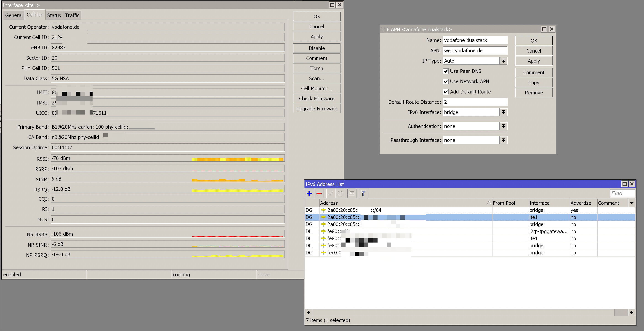Toggle Add Default Route checkbox

(446, 92)
